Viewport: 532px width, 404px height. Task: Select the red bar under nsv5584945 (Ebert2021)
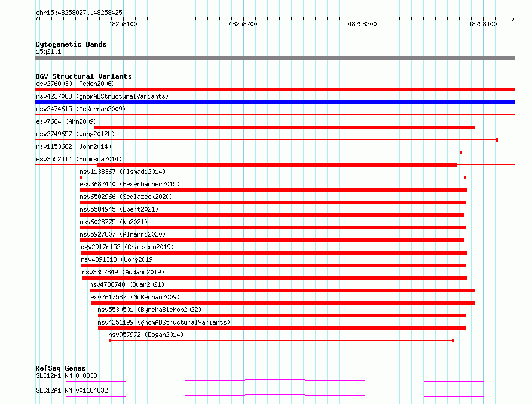tap(272, 215)
